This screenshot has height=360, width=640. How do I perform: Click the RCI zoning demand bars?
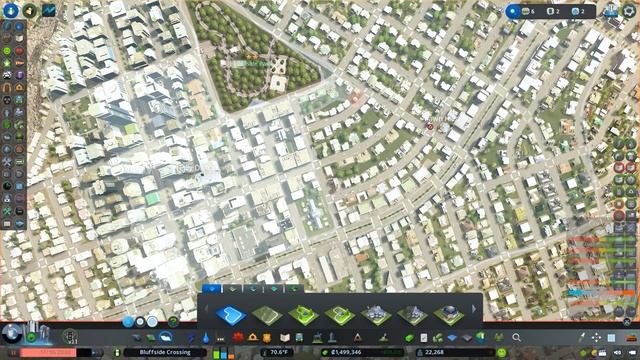223,353
